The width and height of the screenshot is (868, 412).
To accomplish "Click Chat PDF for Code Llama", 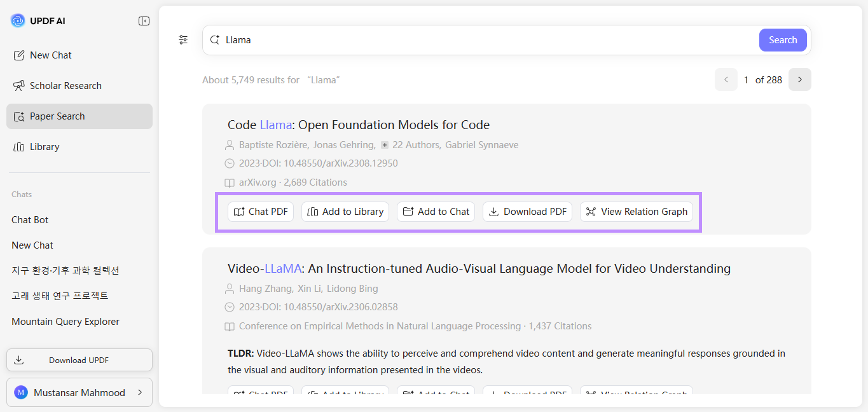I will coord(261,212).
